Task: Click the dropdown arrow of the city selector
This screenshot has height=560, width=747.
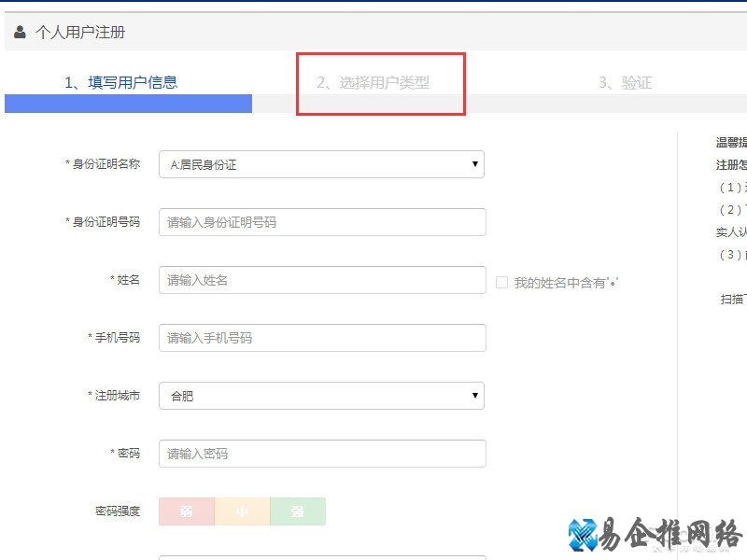Action: 475,396
